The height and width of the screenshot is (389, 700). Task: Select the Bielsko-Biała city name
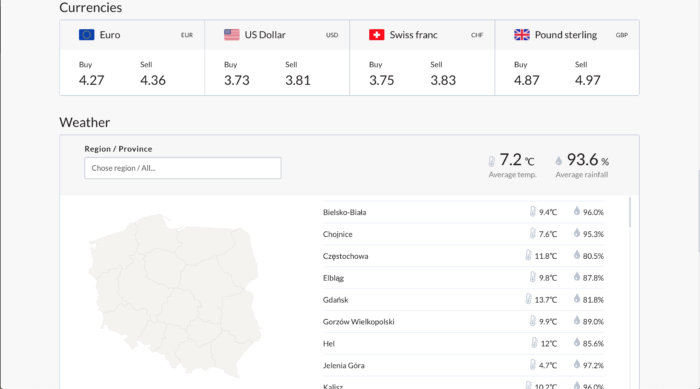(344, 212)
